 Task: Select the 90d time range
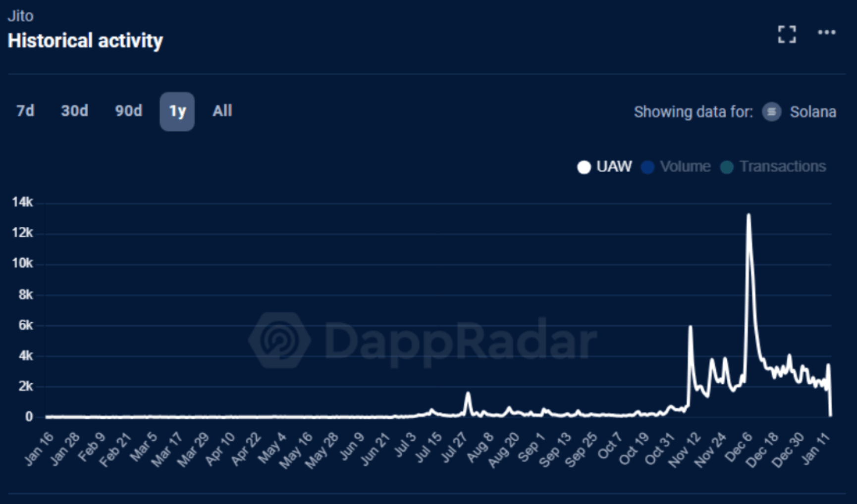click(128, 111)
